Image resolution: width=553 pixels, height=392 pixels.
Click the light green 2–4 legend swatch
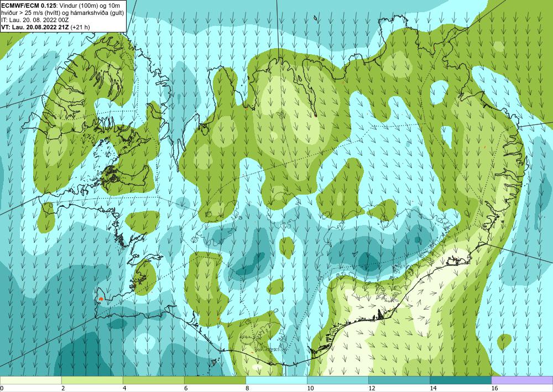click(92, 380)
